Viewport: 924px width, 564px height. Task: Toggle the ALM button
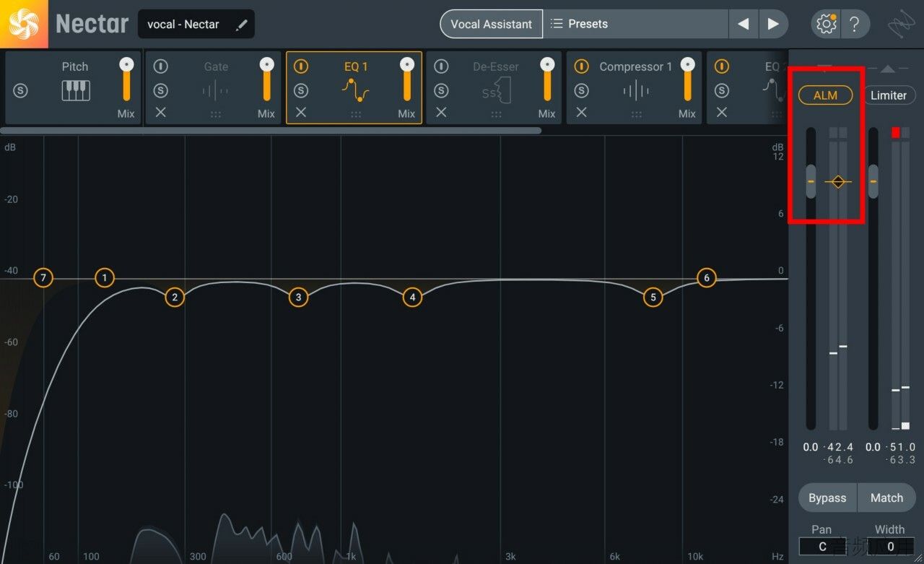[825, 95]
